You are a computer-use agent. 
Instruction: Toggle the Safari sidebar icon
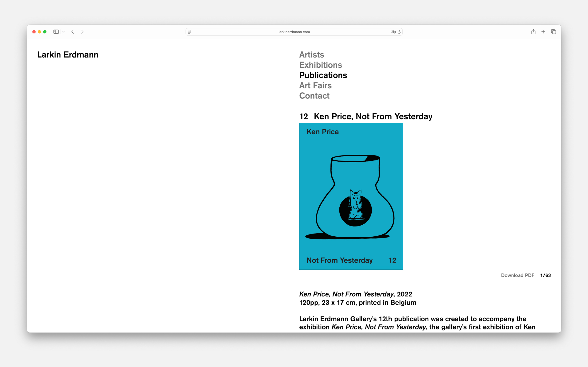click(x=56, y=32)
